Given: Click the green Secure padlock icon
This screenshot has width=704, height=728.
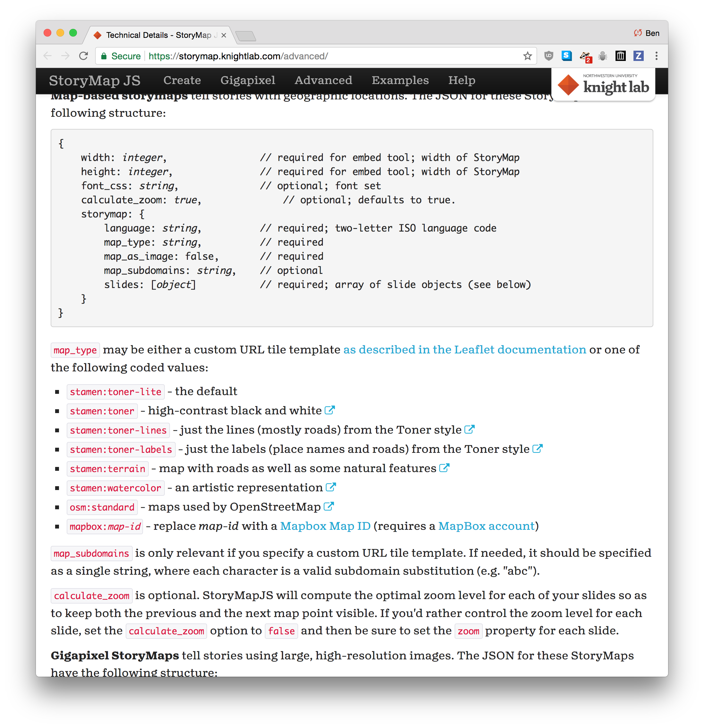Looking at the screenshot, I should (104, 56).
